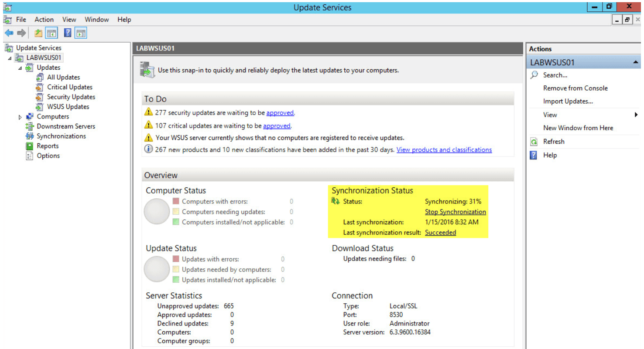Click the Options icon

coord(29,156)
